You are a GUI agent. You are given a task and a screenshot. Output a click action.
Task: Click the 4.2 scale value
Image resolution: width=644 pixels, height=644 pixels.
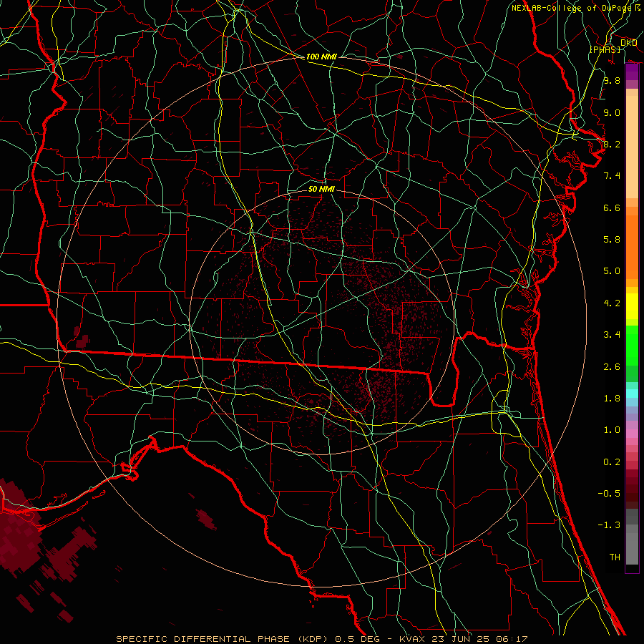point(612,303)
